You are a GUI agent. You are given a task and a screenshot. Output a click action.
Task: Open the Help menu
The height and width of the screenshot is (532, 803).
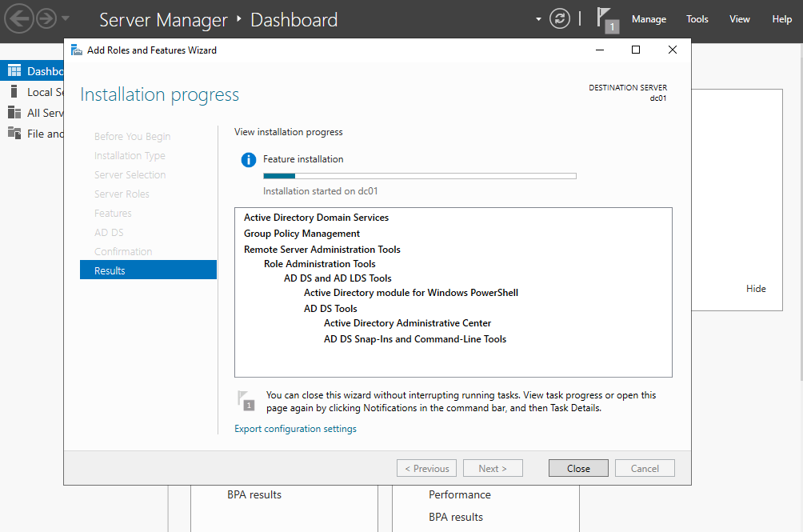click(x=782, y=19)
